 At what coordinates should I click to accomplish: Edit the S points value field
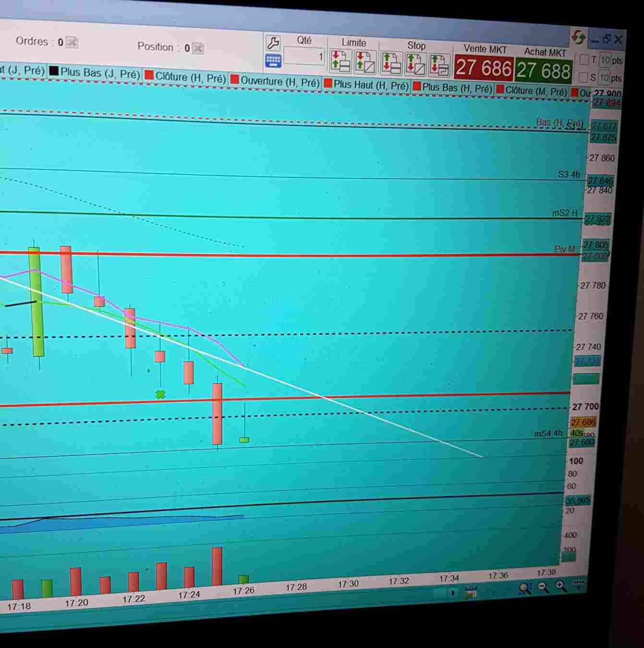pyautogui.click(x=604, y=77)
